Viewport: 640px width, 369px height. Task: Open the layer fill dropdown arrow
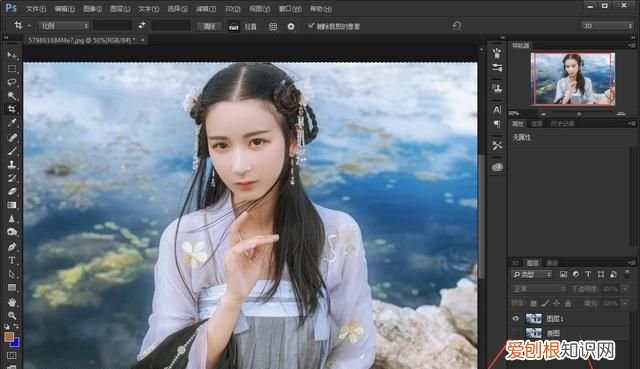tap(625, 303)
